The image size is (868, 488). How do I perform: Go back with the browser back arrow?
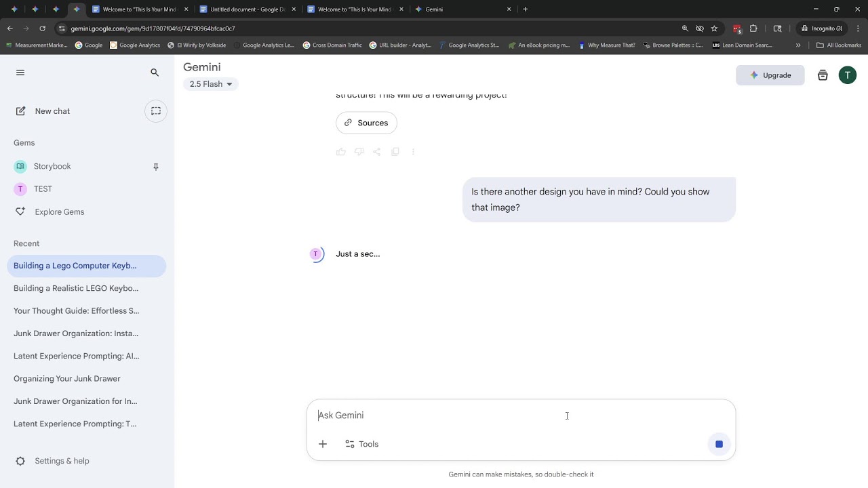pos(10,28)
